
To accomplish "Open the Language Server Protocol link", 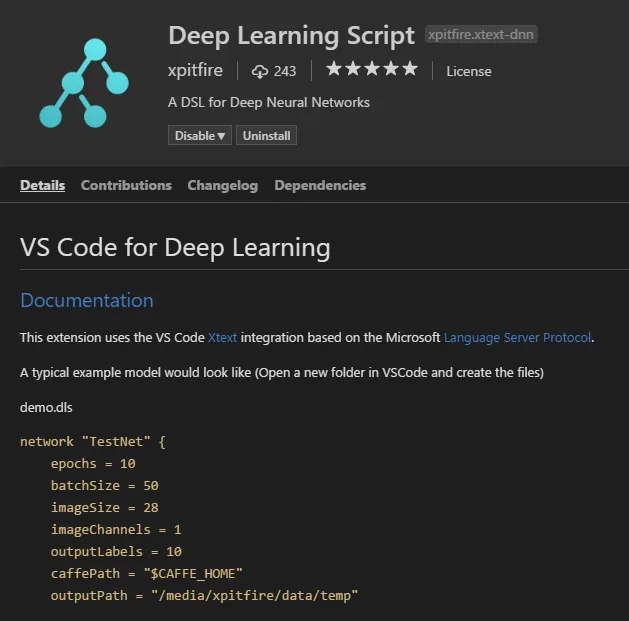I will coord(517,337).
